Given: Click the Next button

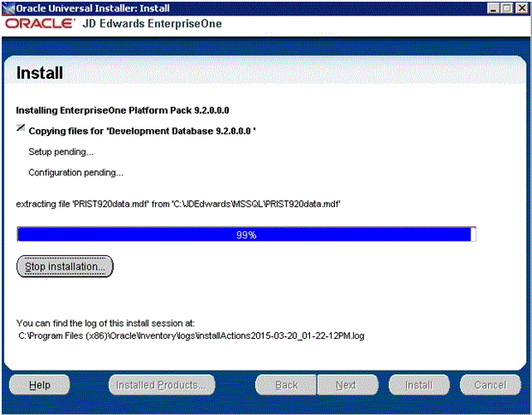Looking at the screenshot, I should [x=348, y=385].
